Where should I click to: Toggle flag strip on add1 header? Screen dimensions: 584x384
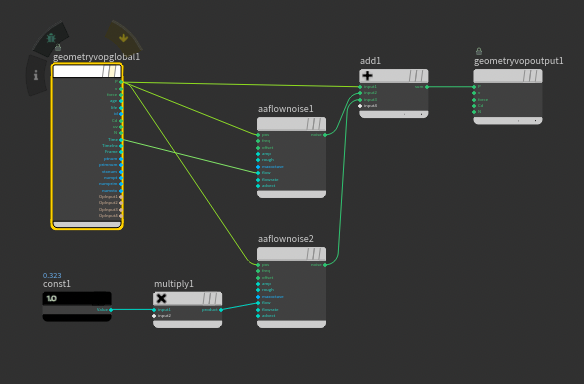point(417,76)
